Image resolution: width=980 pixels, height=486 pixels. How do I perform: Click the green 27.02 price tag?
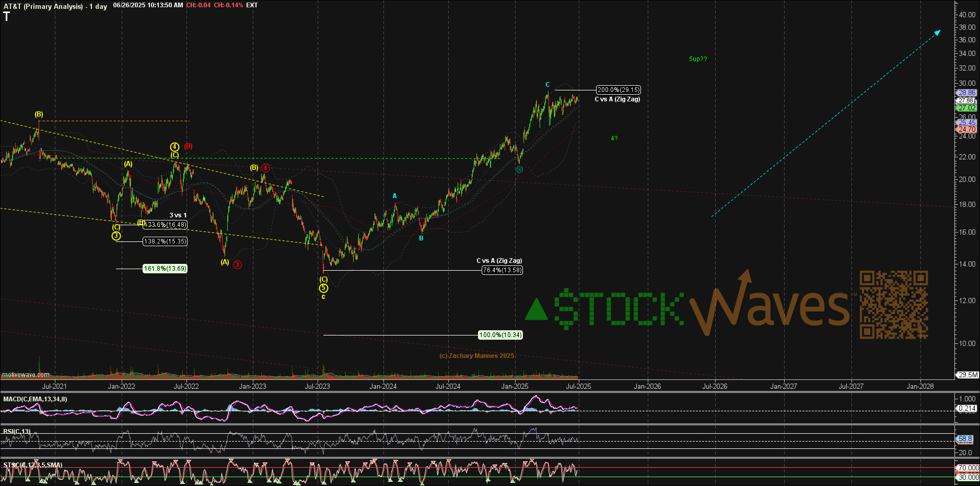(966, 108)
